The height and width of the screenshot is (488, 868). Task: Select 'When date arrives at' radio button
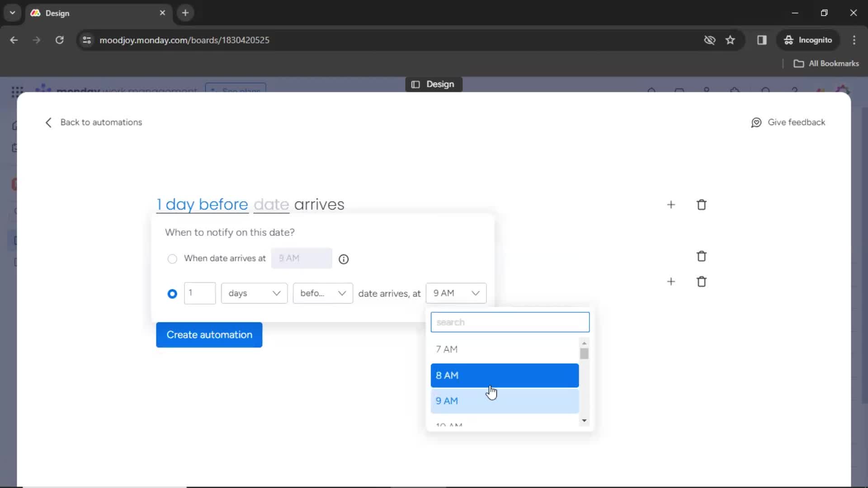(x=172, y=258)
